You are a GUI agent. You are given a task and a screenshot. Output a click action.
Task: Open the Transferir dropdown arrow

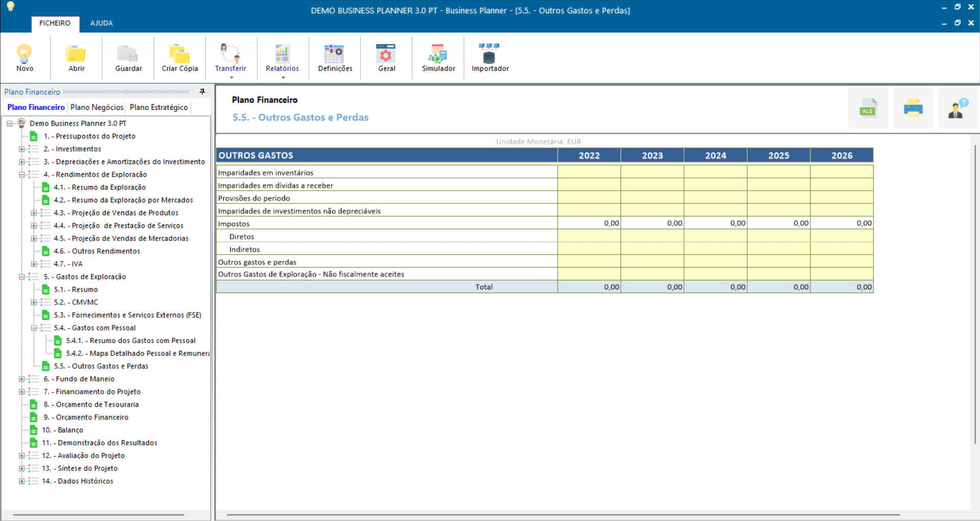point(231,78)
